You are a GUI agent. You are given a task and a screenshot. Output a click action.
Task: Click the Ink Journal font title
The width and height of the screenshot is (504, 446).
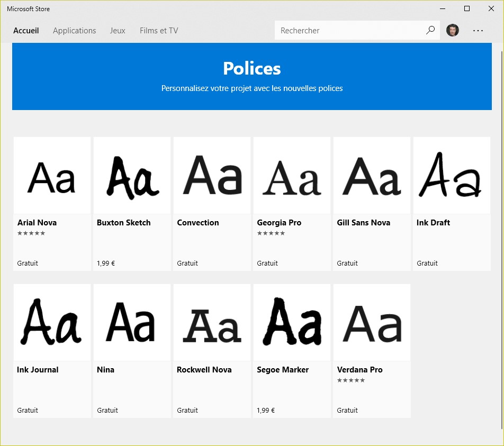click(x=38, y=370)
